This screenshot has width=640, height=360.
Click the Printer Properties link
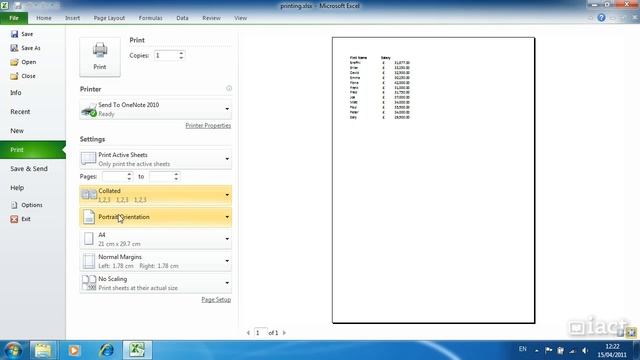(x=208, y=126)
